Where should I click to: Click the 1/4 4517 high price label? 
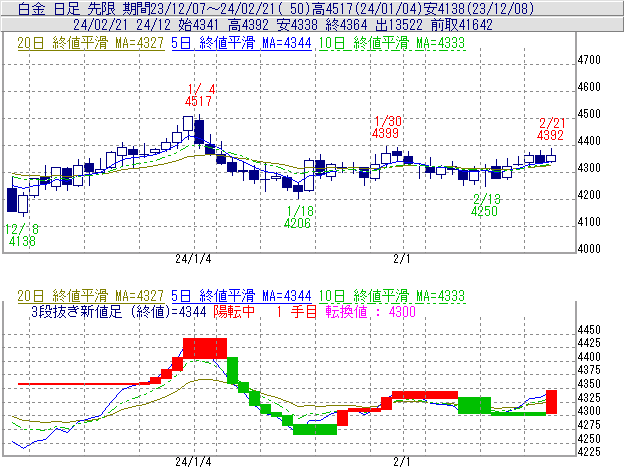(199, 95)
